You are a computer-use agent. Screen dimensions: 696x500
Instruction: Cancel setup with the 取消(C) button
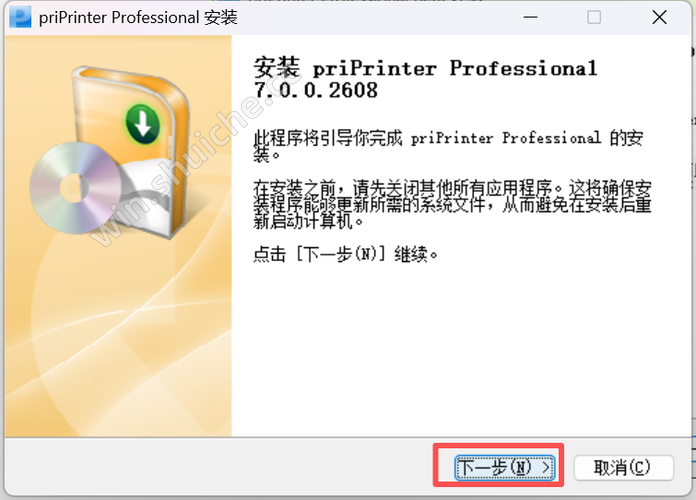pos(623,467)
